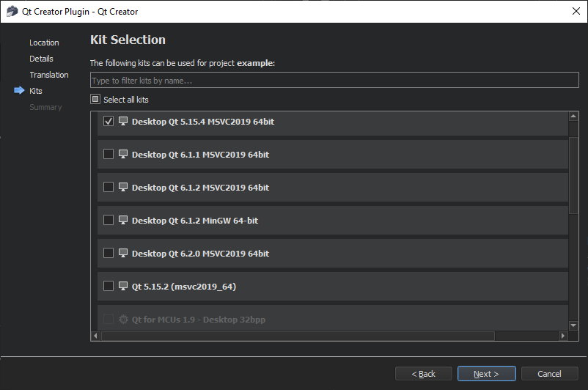Click monitor icon beside Desktop Qt 6.2.0 kit
Image resolution: width=588 pixels, height=390 pixels.
tap(123, 254)
